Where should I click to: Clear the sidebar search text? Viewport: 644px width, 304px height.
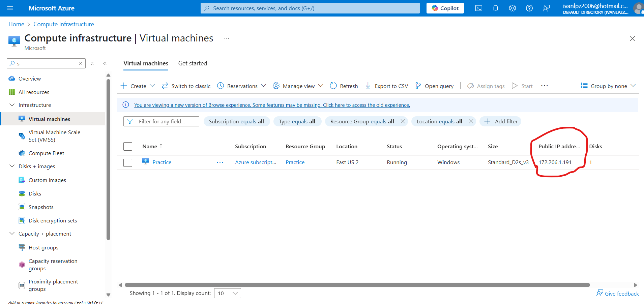(x=81, y=63)
